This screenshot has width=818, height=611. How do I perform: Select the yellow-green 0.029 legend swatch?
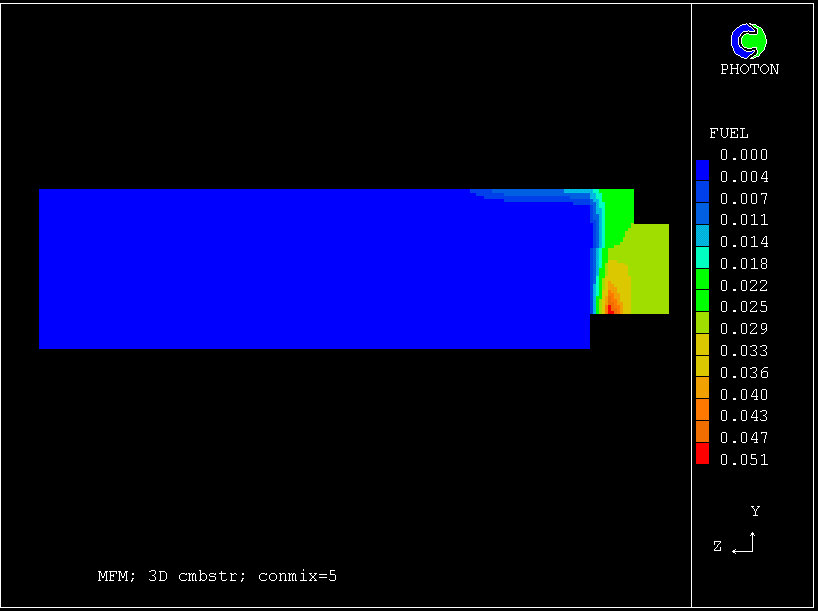click(702, 322)
